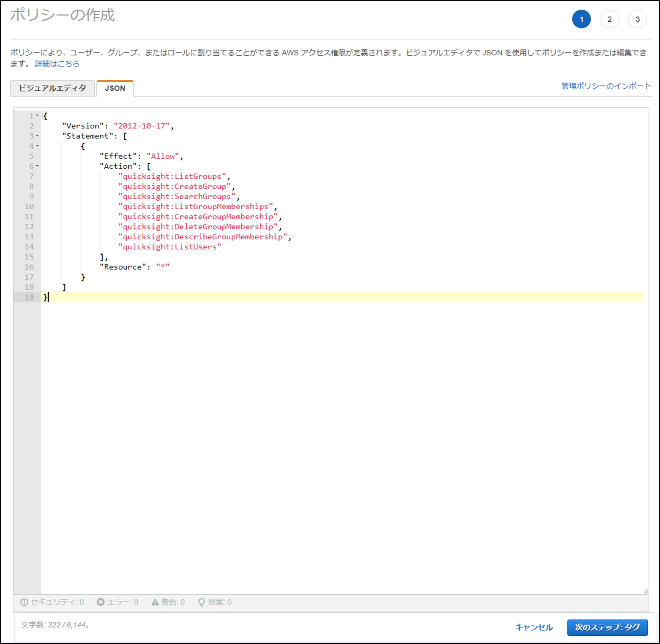Screen dimensions: 660x644
Task: Click the 提案 lightbulb icon
Action: 202,602
